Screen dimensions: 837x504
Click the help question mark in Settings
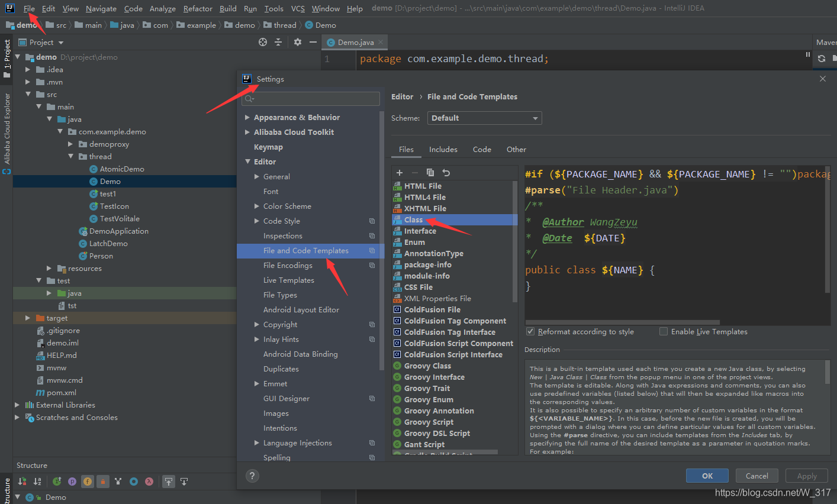pos(252,476)
